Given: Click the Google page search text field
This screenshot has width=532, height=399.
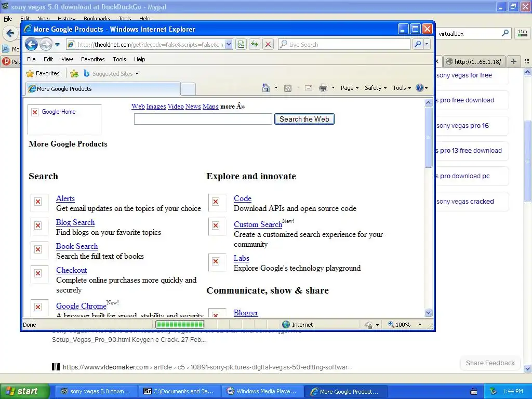Looking at the screenshot, I should click(203, 119).
